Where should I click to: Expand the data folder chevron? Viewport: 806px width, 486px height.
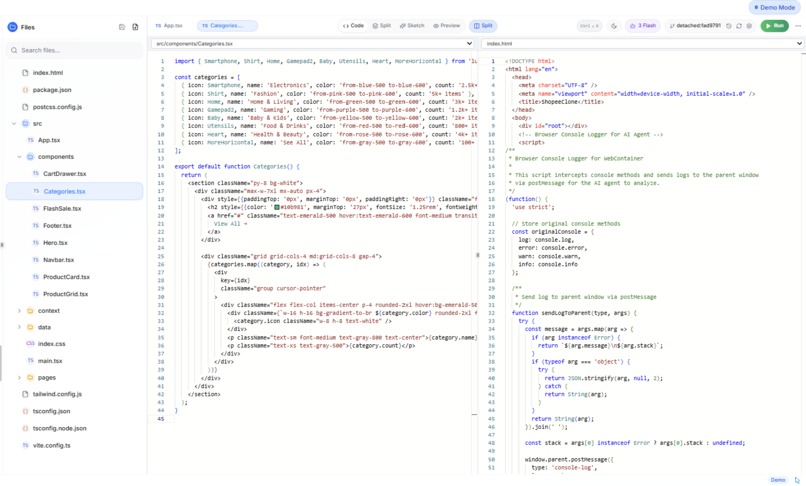[x=20, y=327]
